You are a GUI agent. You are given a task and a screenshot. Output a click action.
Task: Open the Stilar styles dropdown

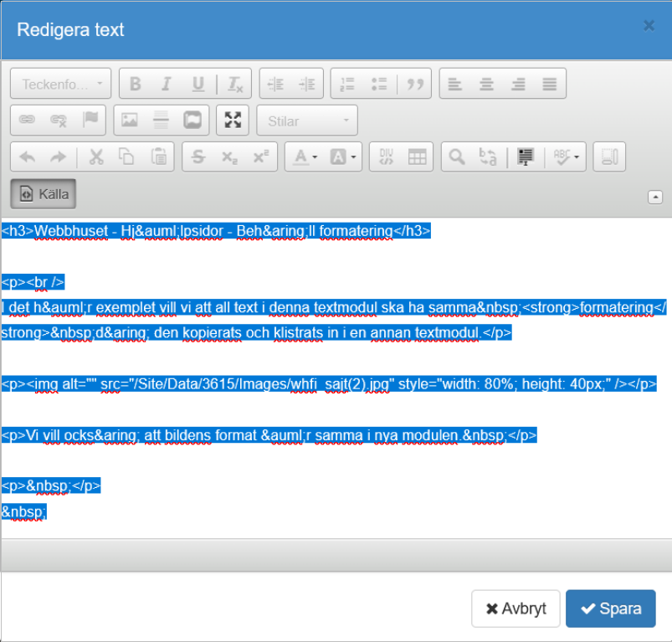click(307, 121)
